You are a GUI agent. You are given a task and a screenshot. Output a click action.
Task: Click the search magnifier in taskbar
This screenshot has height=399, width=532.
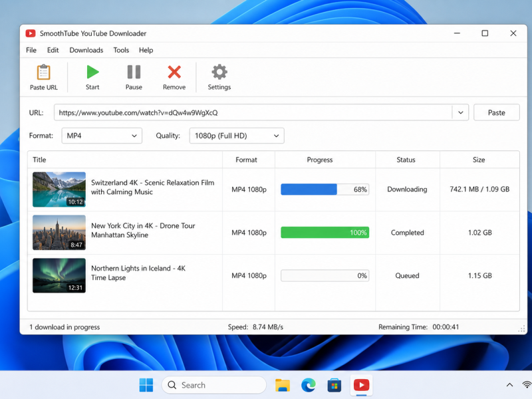(172, 385)
